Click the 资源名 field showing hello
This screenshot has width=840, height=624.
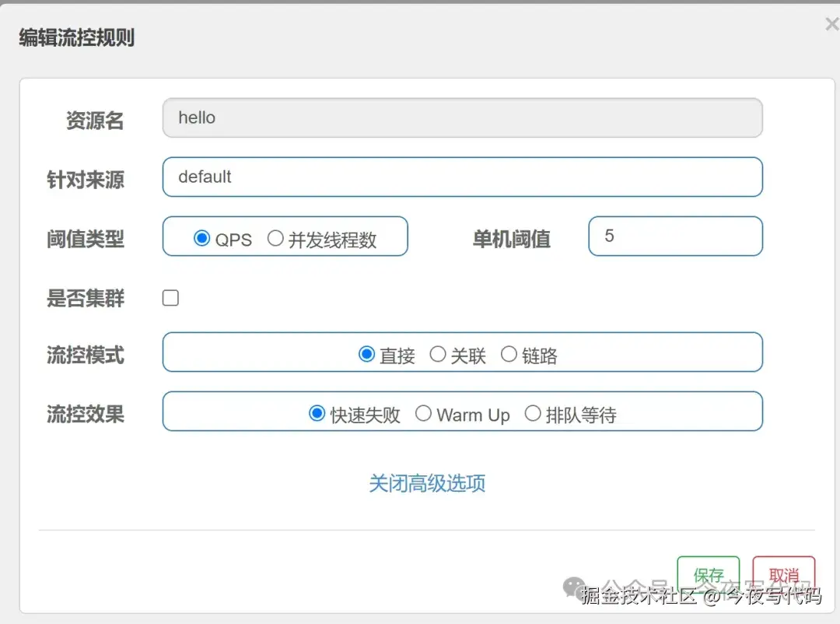[462, 117]
